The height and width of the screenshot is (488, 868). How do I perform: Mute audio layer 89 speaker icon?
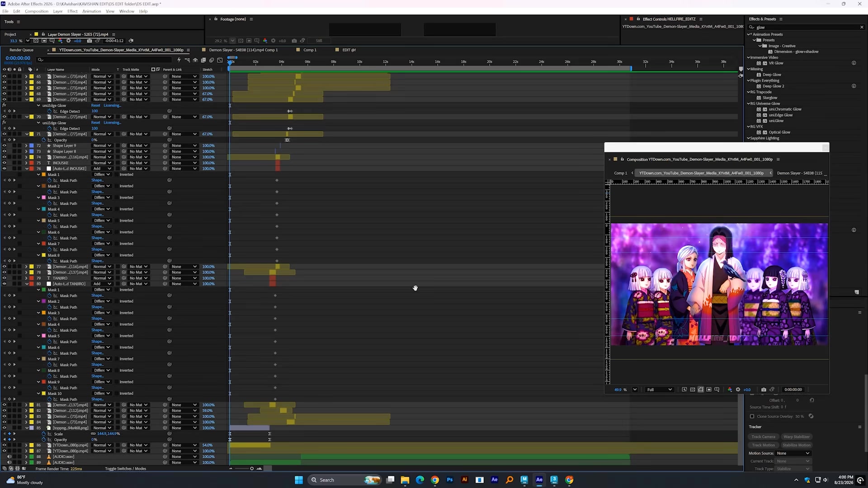[x=9, y=463]
